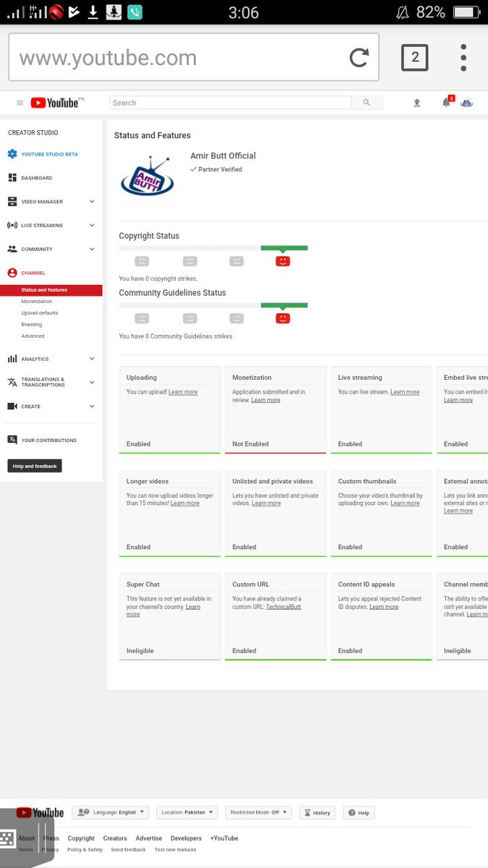Click the Developers footer link

[x=186, y=838]
